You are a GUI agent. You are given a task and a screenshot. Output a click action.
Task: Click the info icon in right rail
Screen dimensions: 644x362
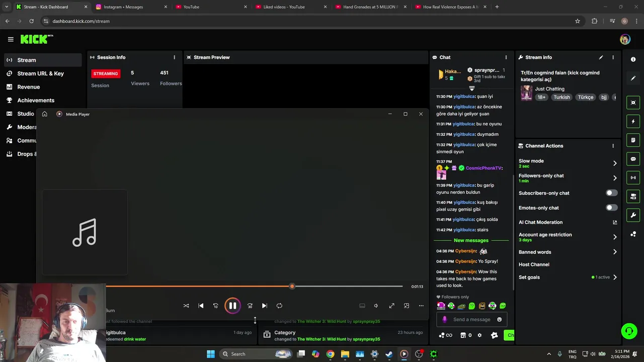tap(633, 59)
